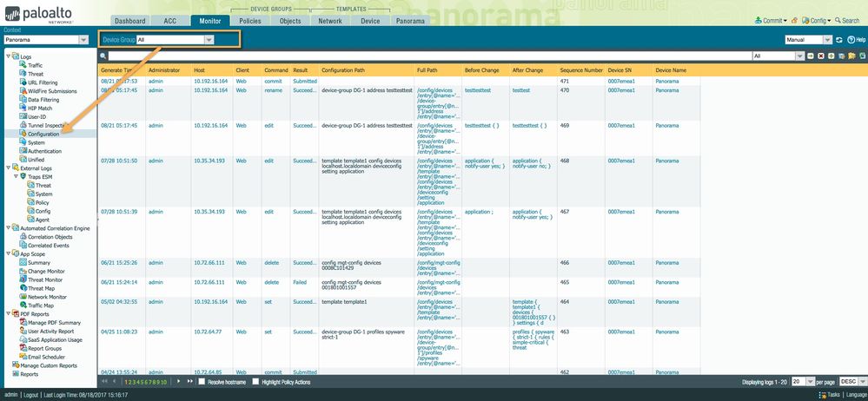The width and height of the screenshot is (868, 401).
Task: Export logs with green export icon
Action: (x=861, y=56)
